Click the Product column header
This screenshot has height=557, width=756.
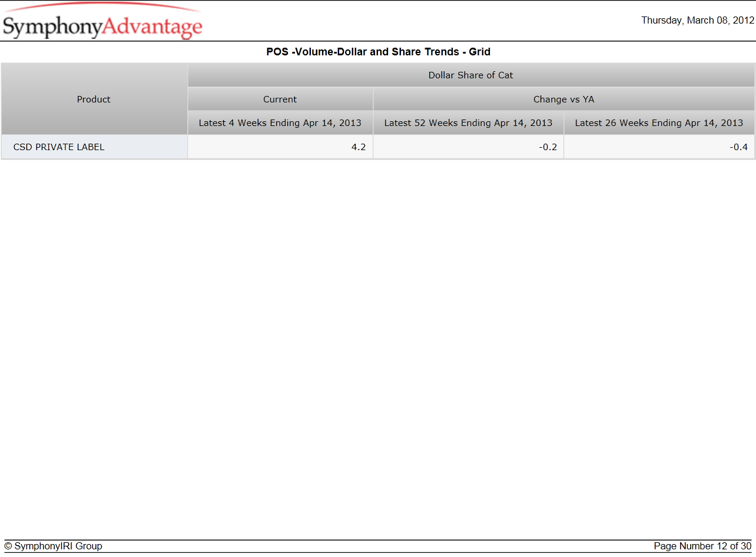[94, 99]
